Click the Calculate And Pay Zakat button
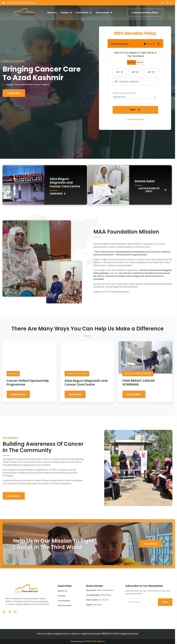The image size is (177, 644). click(x=145, y=12)
